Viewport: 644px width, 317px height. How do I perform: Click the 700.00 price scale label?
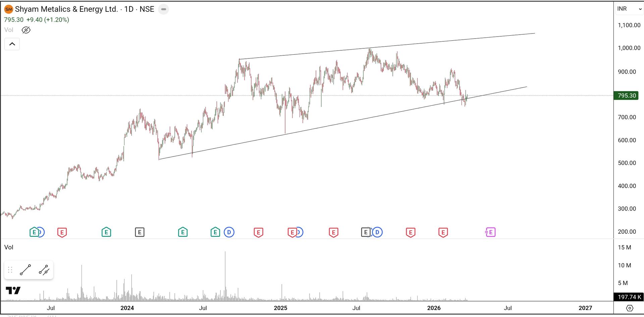pyautogui.click(x=627, y=117)
